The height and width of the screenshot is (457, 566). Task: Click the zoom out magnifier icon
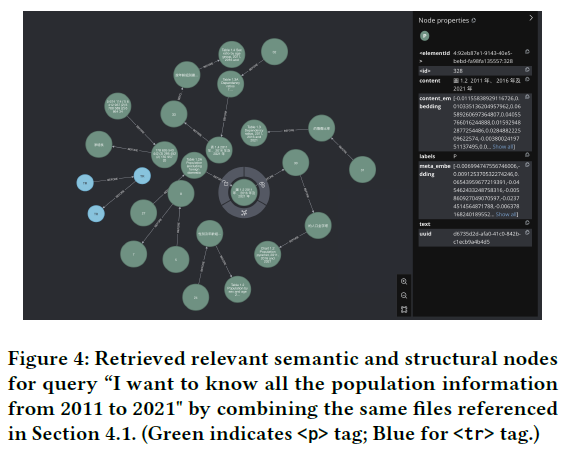pyautogui.click(x=404, y=295)
